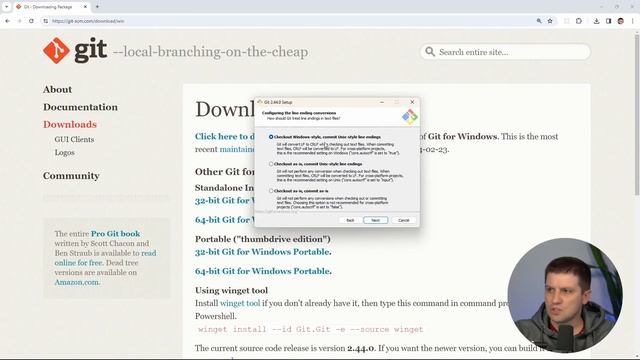
Task: Close the 'Git - Downloading Package' tab
Action: pos(85,7)
